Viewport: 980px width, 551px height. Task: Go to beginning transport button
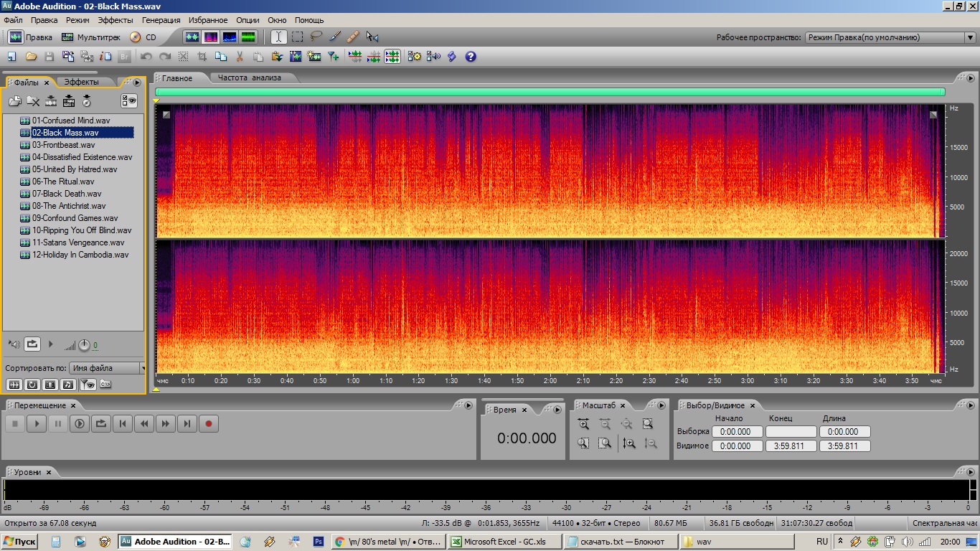pyautogui.click(x=123, y=424)
